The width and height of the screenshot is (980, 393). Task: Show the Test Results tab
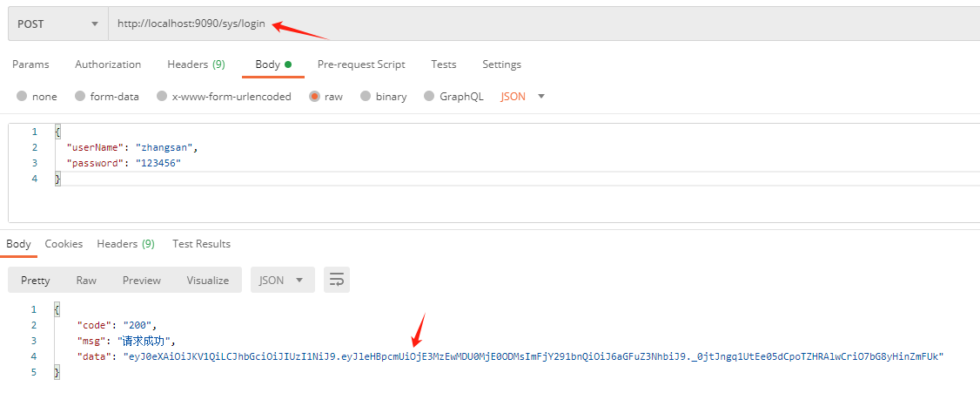[201, 244]
